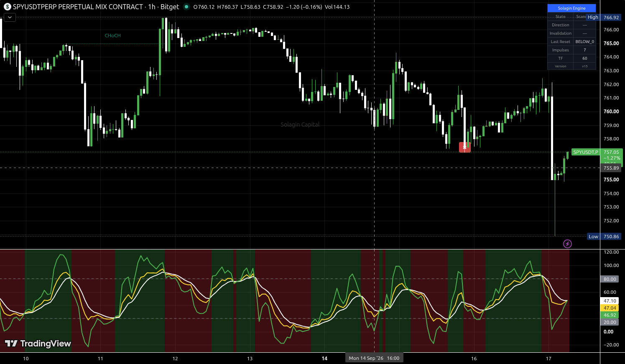Click the Bitget exchange name
Viewport: 625px width, 364px height.
[170, 7]
